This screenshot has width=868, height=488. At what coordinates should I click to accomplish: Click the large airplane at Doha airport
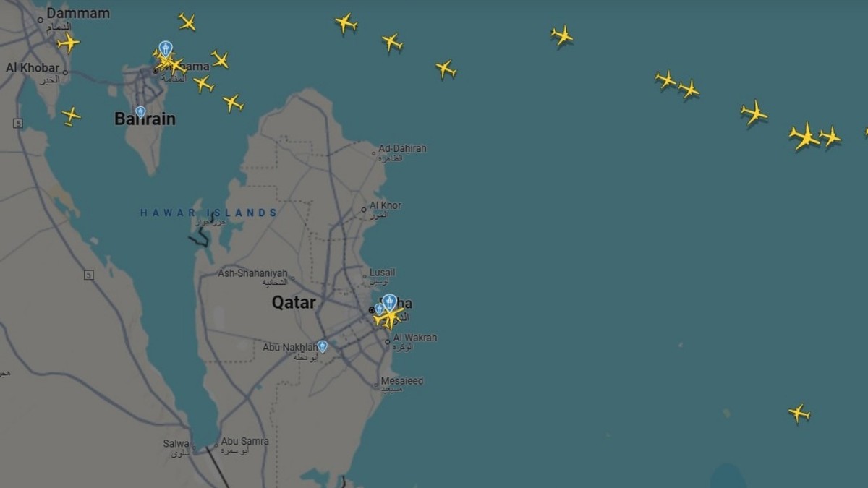click(x=390, y=317)
